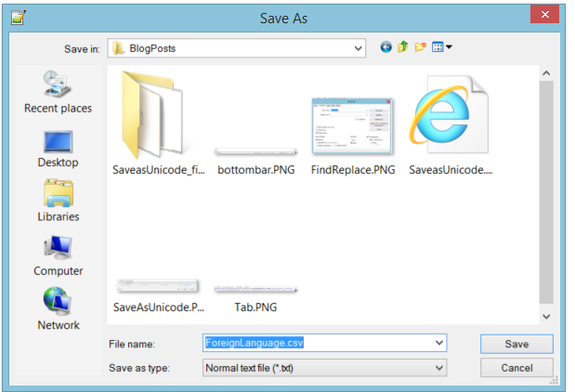Open Libraries from the places bar
The height and width of the screenshot is (392, 575).
pyautogui.click(x=58, y=202)
